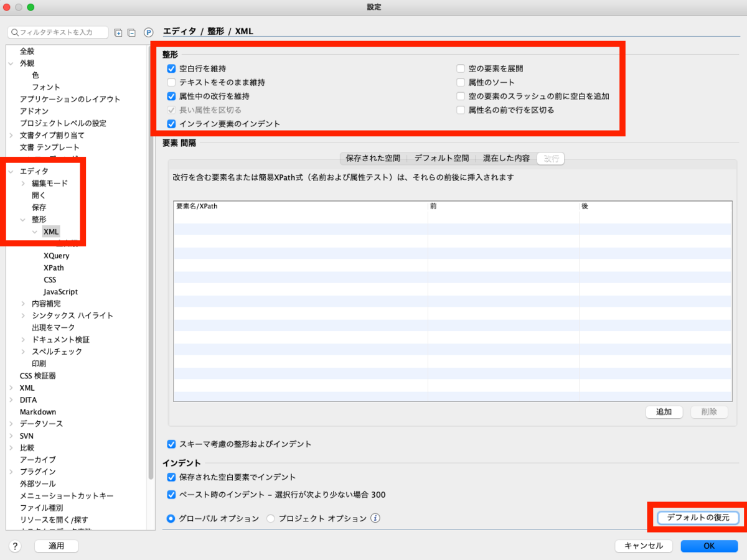Select 保存 under エディタ
This screenshot has width=747, height=560.
[x=39, y=207]
